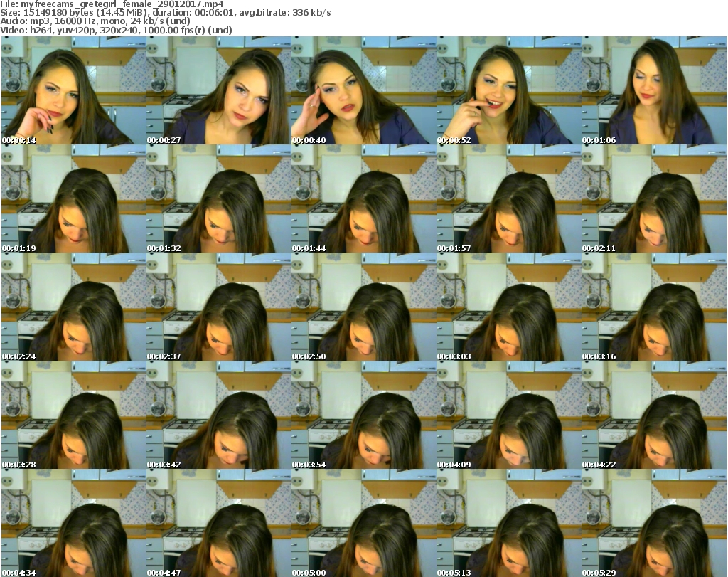
Task: Pick the 00:03:16 frame
Action: click(x=654, y=307)
